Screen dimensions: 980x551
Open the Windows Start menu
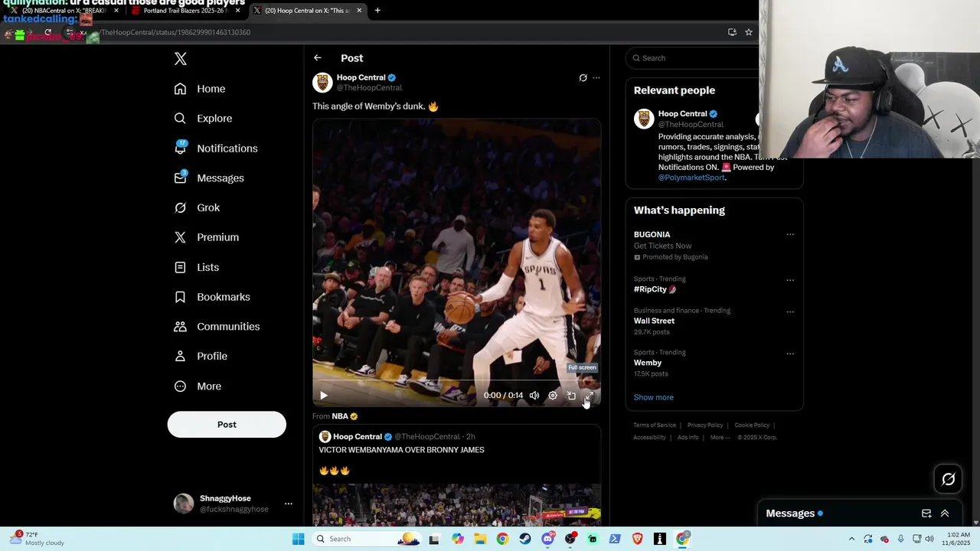[299, 539]
